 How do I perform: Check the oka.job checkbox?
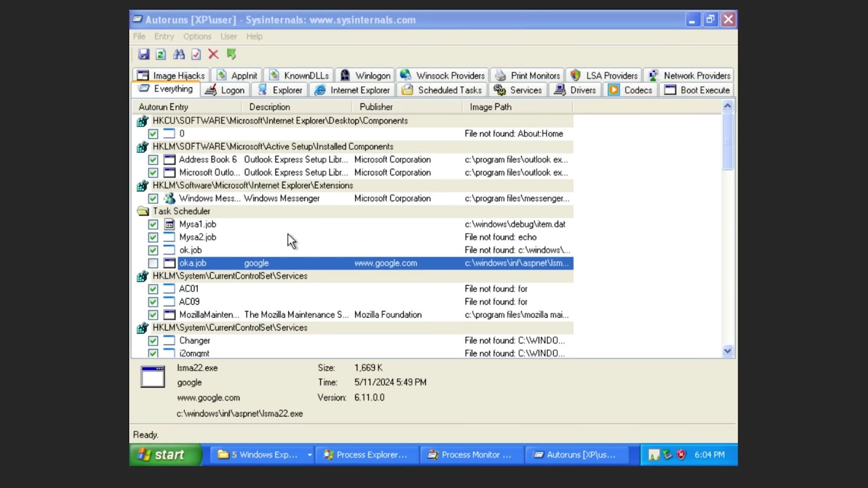click(153, 263)
